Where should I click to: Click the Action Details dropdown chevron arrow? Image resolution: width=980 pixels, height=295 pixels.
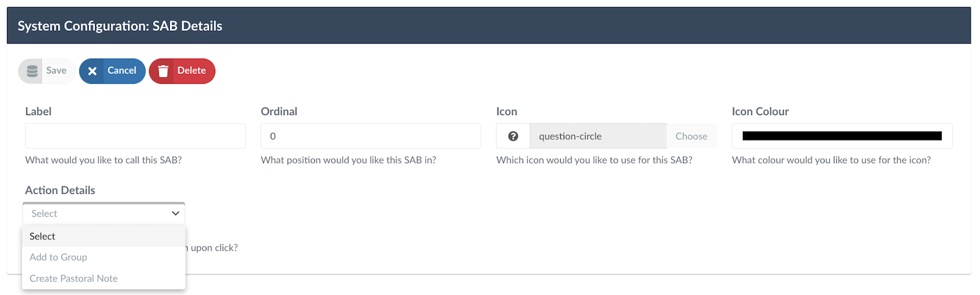176,214
